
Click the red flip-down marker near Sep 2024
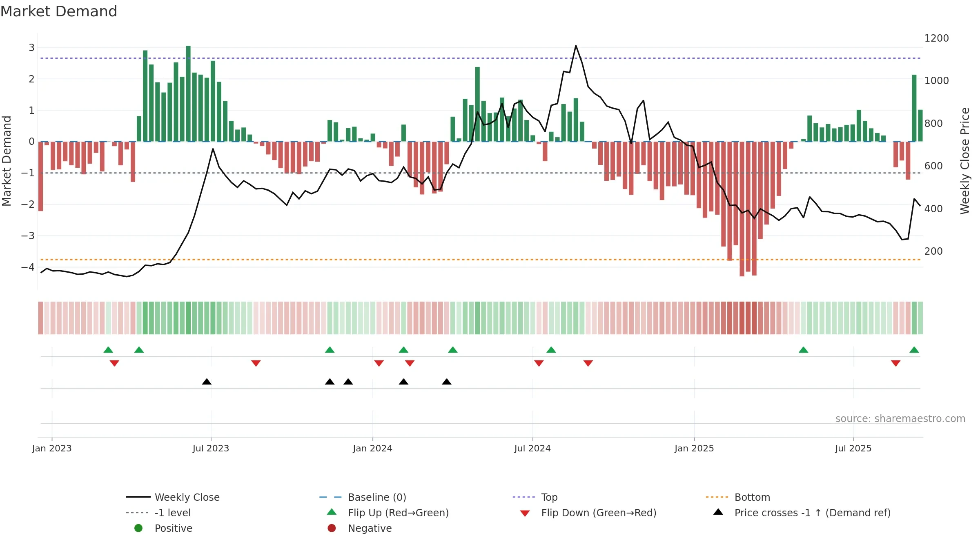pyautogui.click(x=588, y=363)
